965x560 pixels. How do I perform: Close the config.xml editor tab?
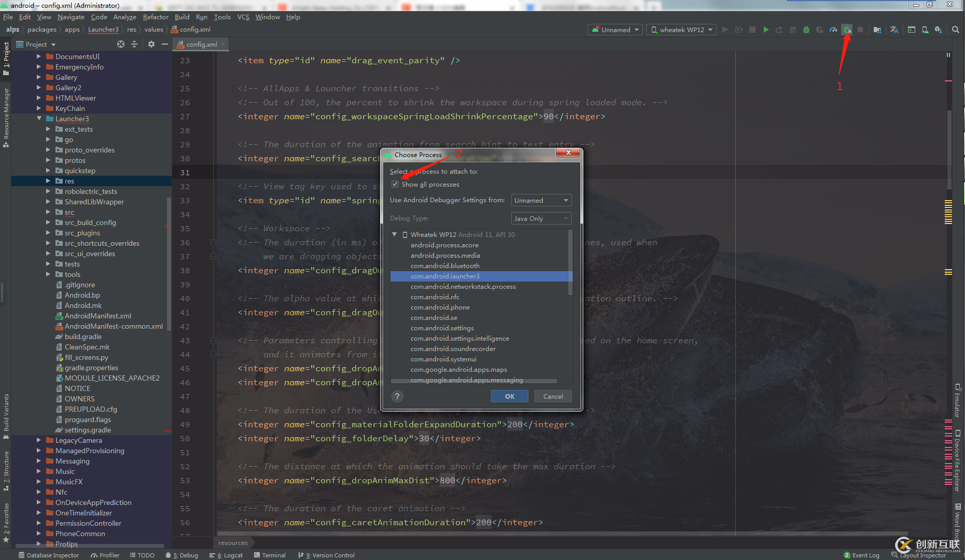coord(223,44)
